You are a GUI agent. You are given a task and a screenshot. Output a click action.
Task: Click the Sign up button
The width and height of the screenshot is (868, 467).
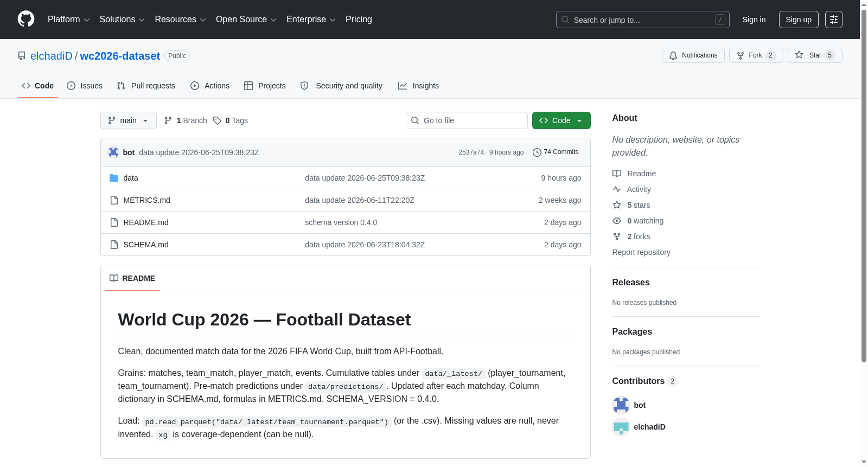[x=799, y=20]
